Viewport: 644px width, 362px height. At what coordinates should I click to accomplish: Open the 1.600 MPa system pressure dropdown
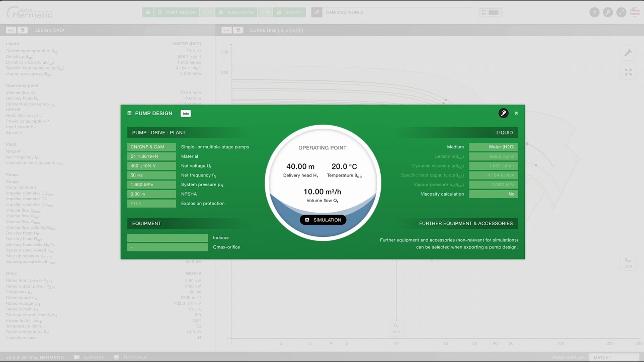(151, 185)
